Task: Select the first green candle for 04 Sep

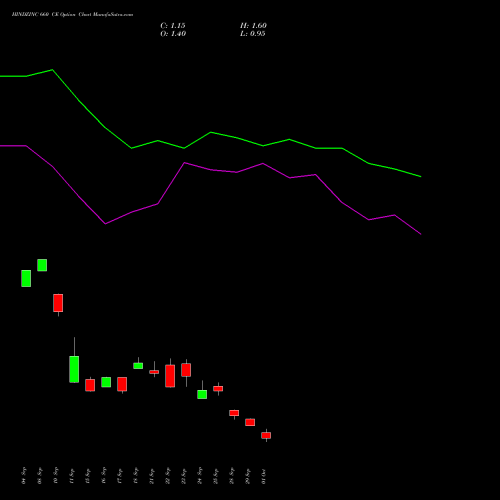Action: point(26,278)
